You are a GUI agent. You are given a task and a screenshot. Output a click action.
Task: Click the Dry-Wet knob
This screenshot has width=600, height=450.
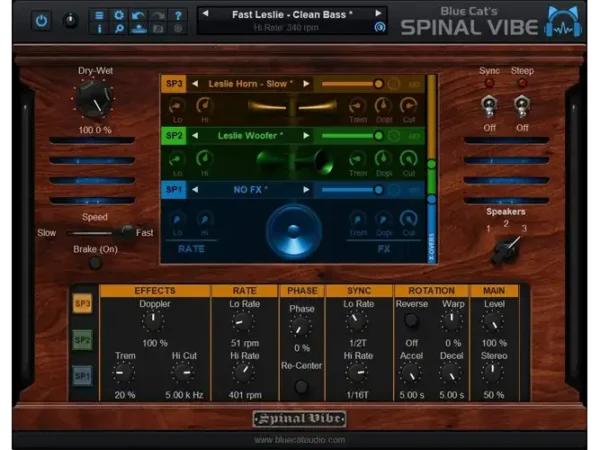pyautogui.click(x=95, y=99)
